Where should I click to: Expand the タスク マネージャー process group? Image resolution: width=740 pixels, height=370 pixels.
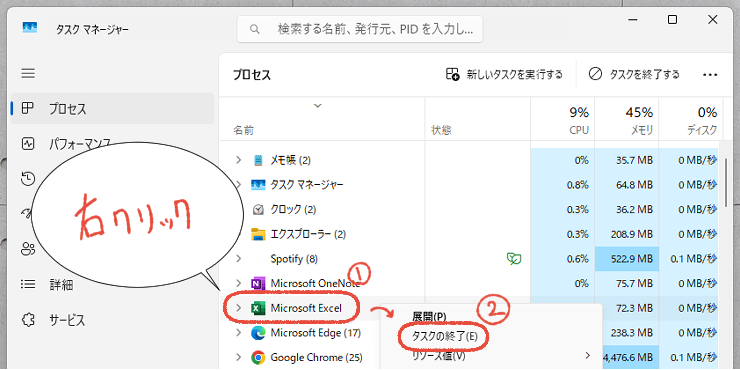point(239,185)
